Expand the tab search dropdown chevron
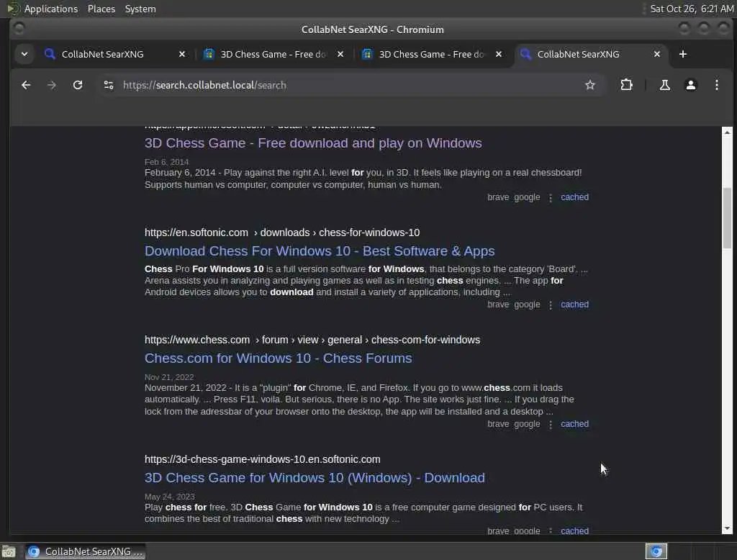737x560 pixels. [x=24, y=54]
